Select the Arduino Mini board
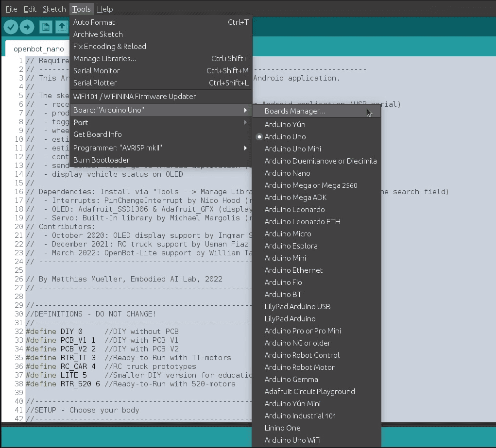Viewport: 496px width, 448px height. [317, 258]
